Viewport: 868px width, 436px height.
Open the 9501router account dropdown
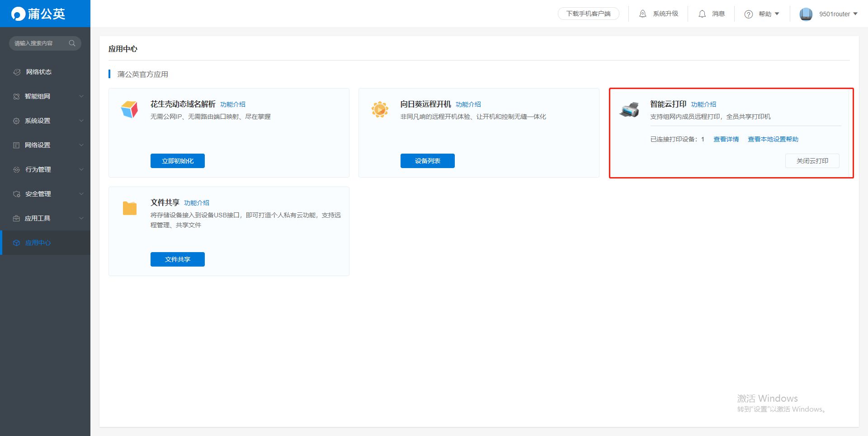pyautogui.click(x=838, y=14)
